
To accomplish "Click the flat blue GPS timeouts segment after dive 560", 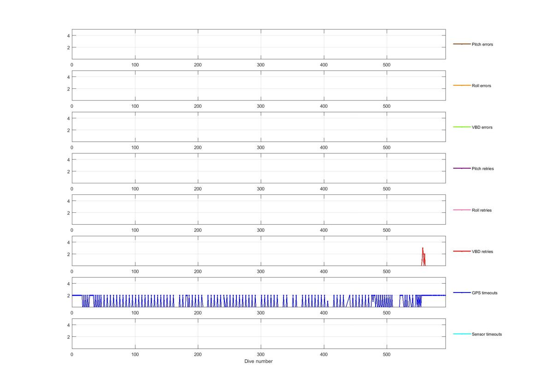I will pyautogui.click(x=433, y=295).
